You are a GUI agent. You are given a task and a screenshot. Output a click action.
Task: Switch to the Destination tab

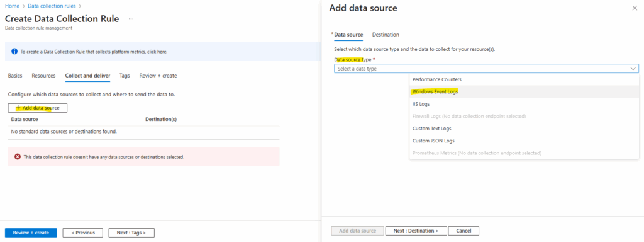[x=386, y=35]
